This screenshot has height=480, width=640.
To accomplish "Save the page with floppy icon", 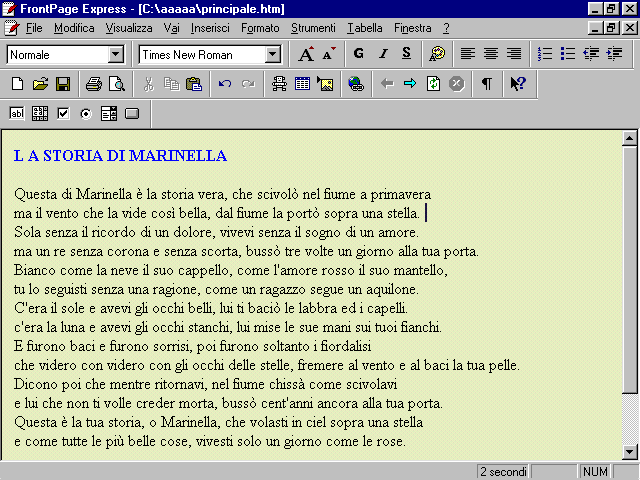I will click(63, 84).
